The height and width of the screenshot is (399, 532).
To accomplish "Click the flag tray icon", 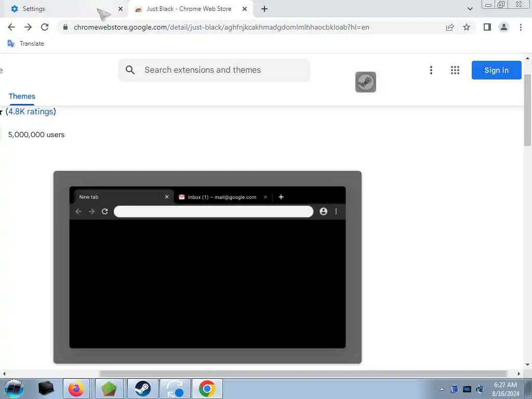I will tap(454, 389).
